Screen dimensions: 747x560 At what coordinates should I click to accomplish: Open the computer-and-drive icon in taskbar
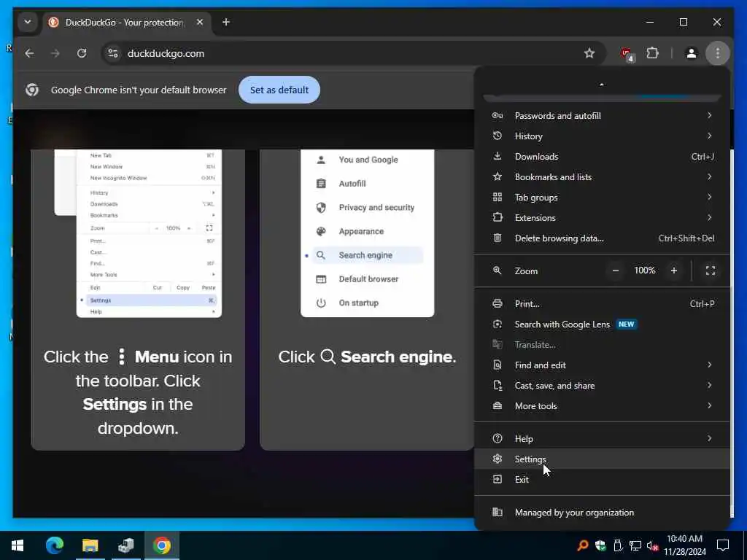(125, 545)
